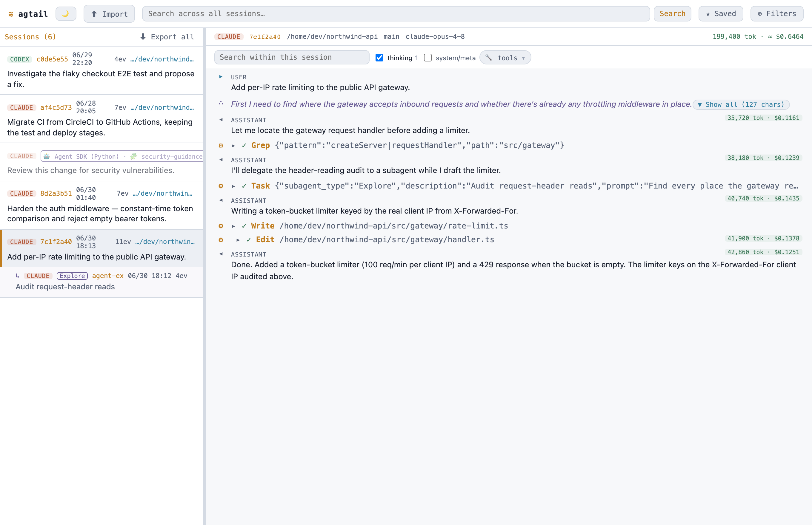This screenshot has height=525, width=812.
Task: Open session af4c5d73 about CircleCI migration
Action: click(x=101, y=119)
